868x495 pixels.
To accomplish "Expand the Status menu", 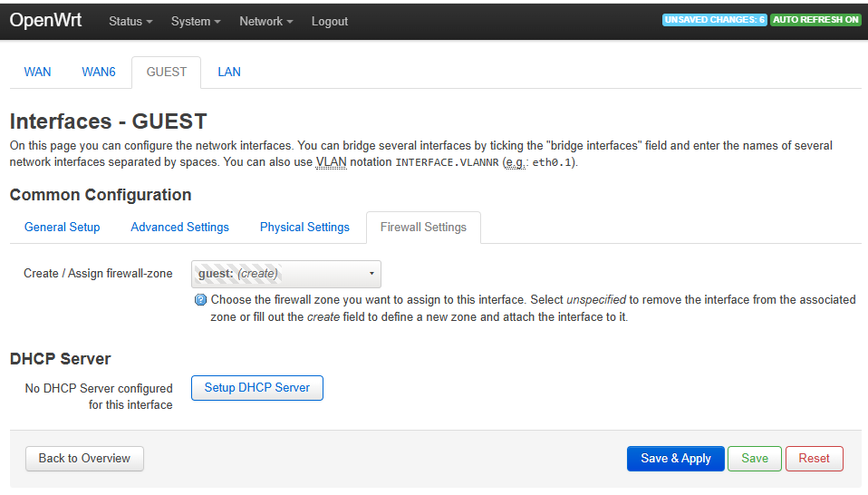I will [x=130, y=21].
